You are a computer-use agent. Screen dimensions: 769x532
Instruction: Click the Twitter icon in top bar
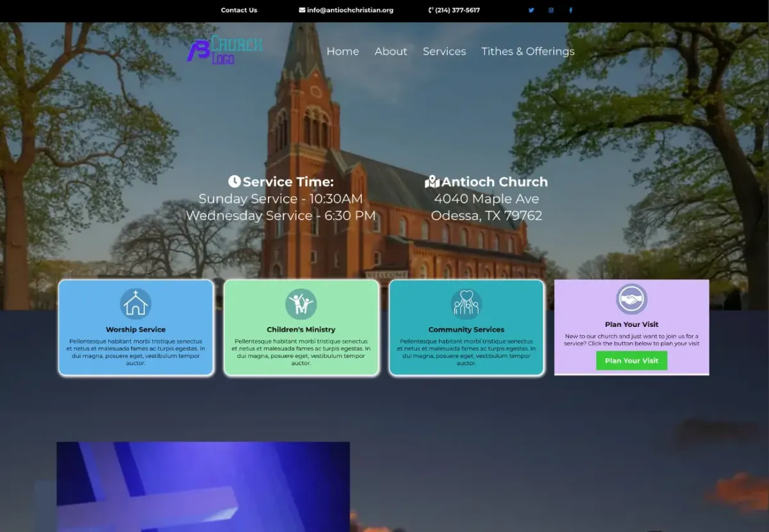pyautogui.click(x=531, y=10)
